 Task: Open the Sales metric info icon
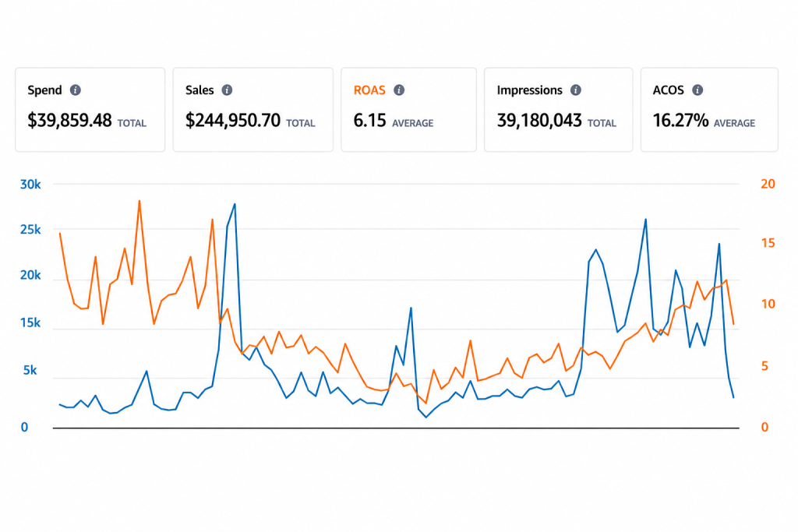click(x=227, y=90)
